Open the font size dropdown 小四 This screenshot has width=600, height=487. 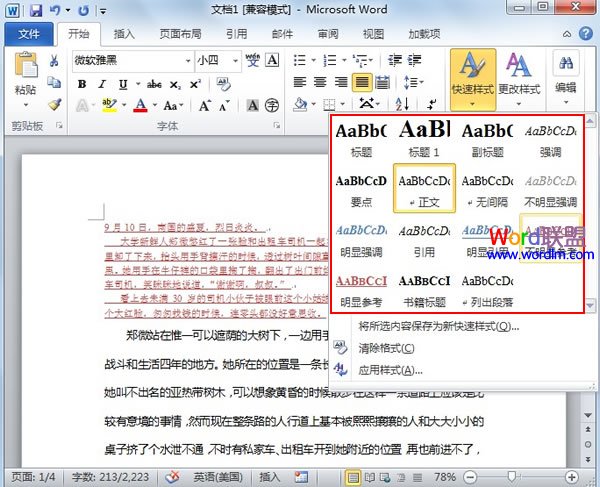(235, 60)
